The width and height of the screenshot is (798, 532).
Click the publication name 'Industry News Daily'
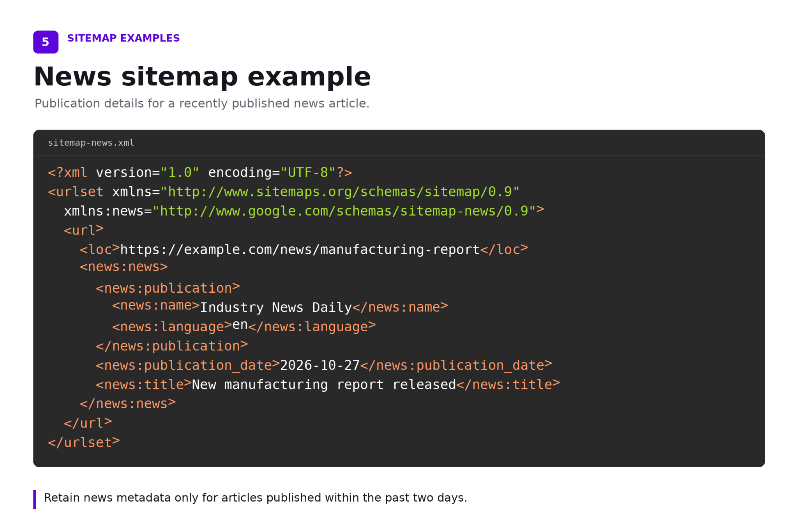click(276, 308)
